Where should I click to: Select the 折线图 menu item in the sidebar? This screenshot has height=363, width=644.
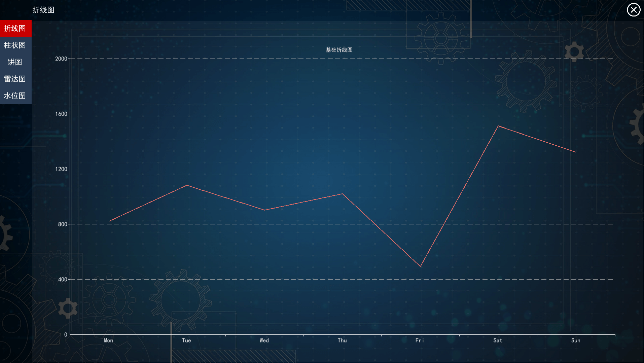[15, 29]
